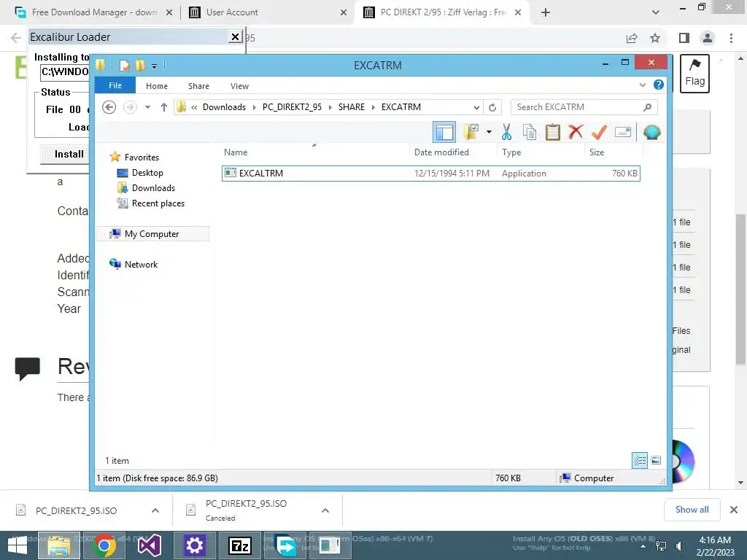This screenshot has width=747, height=560.
Task: Click the browser share page icon
Action: (632, 38)
